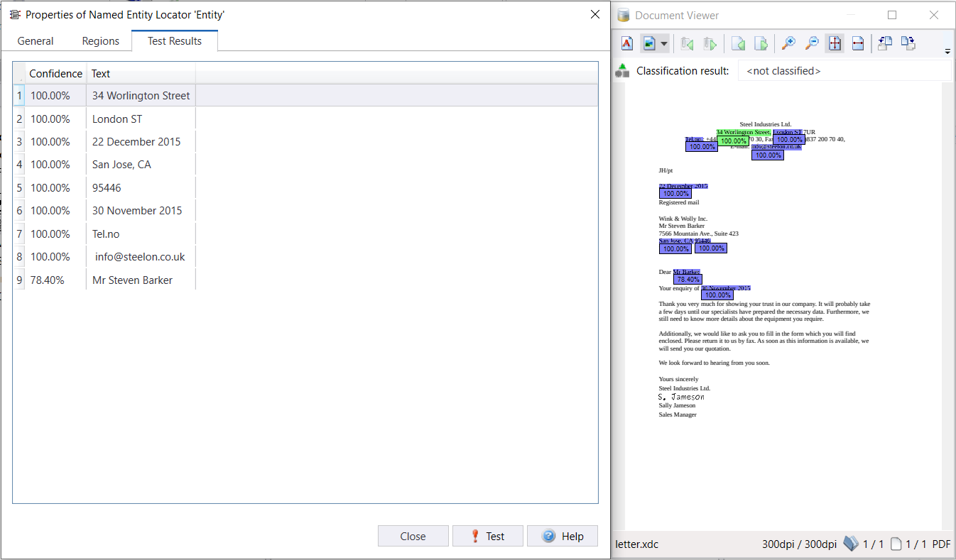Expand the toolbar overflow options
The width and height of the screenshot is (956, 560).
pos(947,51)
